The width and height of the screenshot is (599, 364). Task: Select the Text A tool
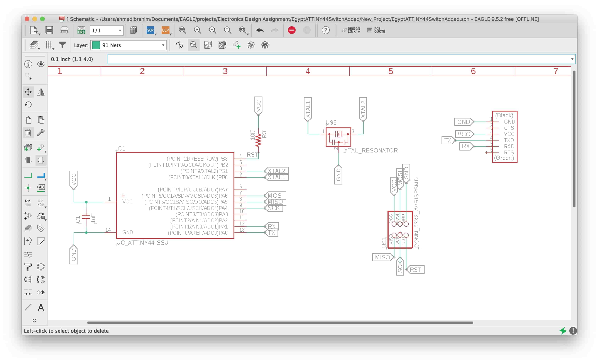(41, 308)
